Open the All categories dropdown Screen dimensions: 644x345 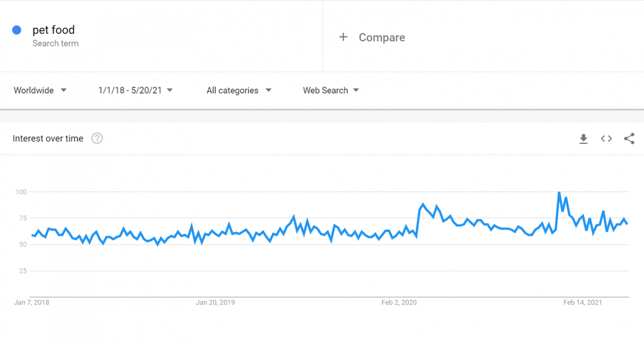239,90
